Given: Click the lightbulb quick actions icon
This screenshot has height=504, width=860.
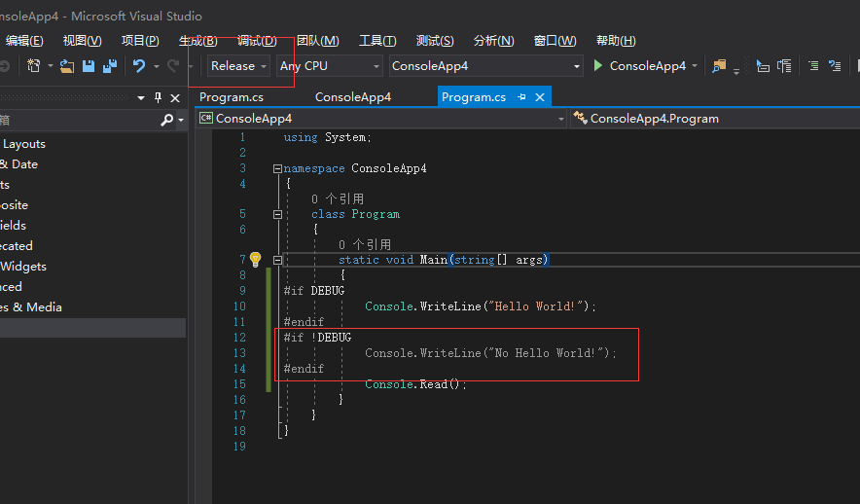Looking at the screenshot, I should click(x=255, y=260).
